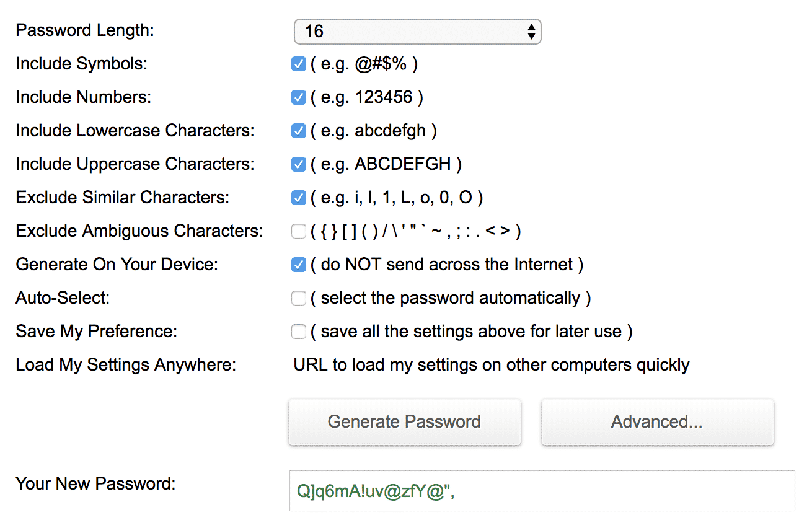
Task: Disable the Include Numbers checkbox
Action: (x=298, y=97)
